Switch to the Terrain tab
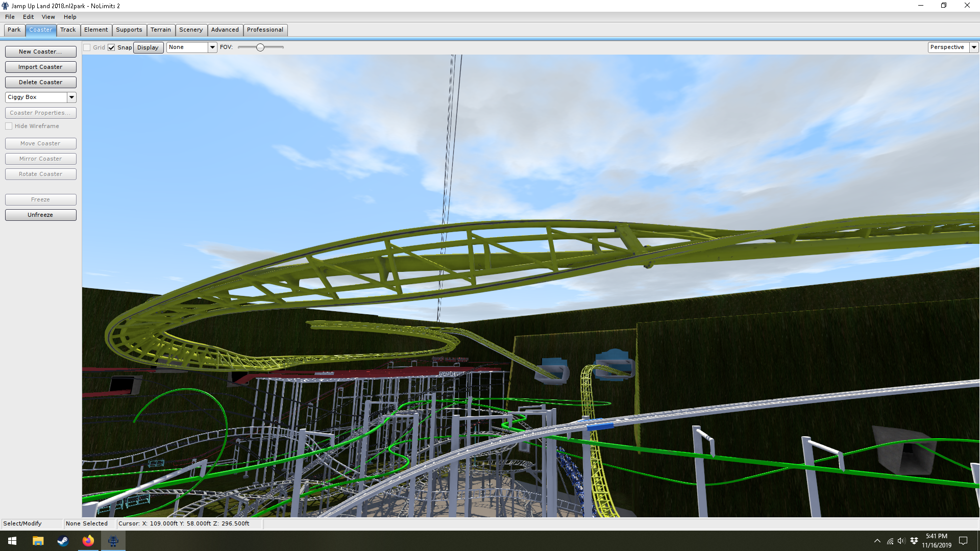980x551 pixels. (x=160, y=30)
